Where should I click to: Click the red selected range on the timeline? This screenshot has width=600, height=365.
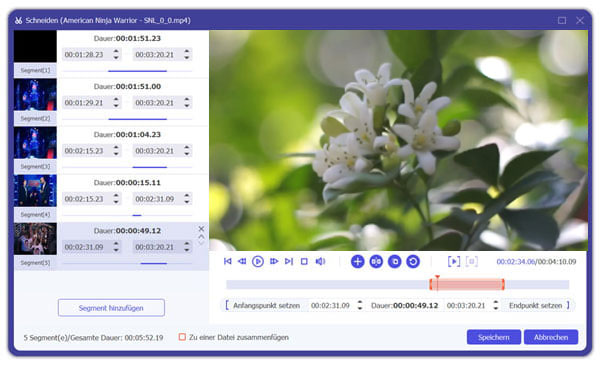click(467, 284)
